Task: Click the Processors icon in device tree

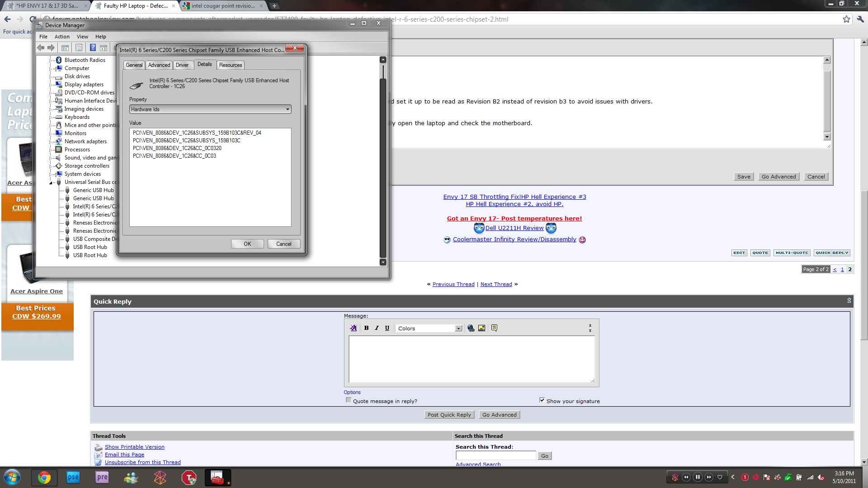Action: 59,150
